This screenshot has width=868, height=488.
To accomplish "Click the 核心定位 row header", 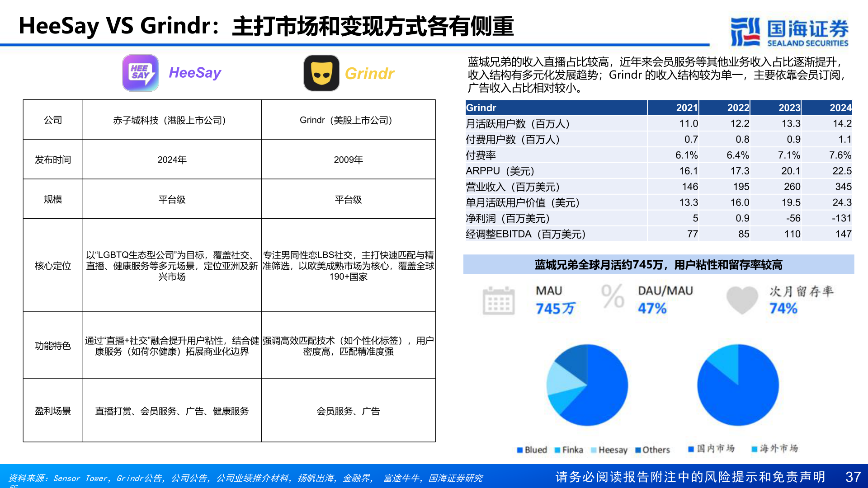I will click(53, 266).
